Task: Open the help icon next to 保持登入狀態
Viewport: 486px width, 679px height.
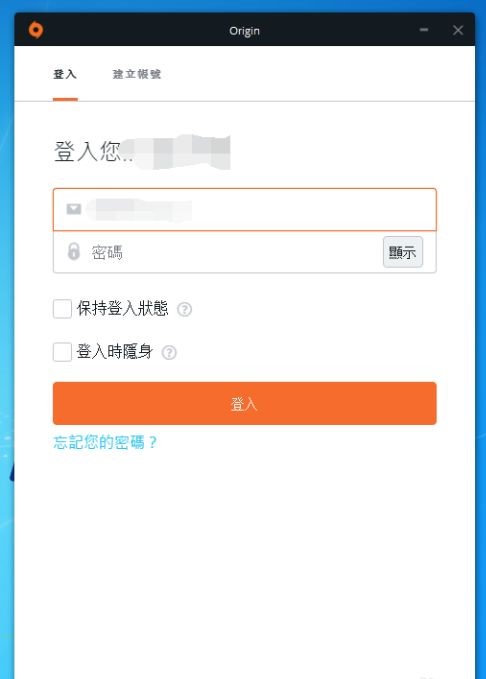Action: (185, 310)
